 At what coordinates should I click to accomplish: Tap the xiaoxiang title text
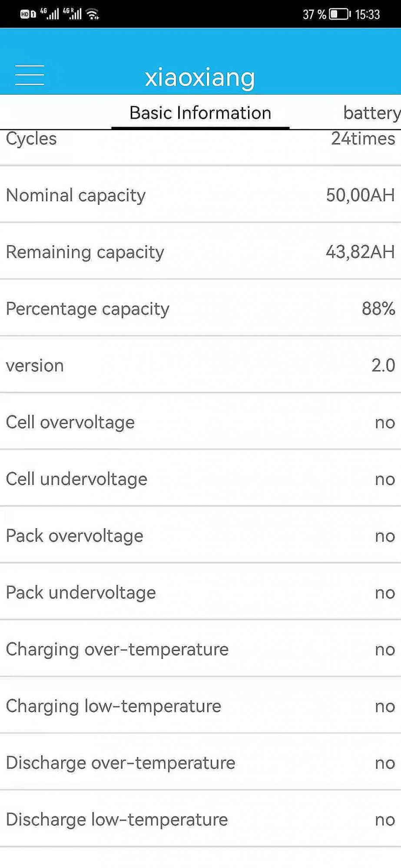(200, 78)
